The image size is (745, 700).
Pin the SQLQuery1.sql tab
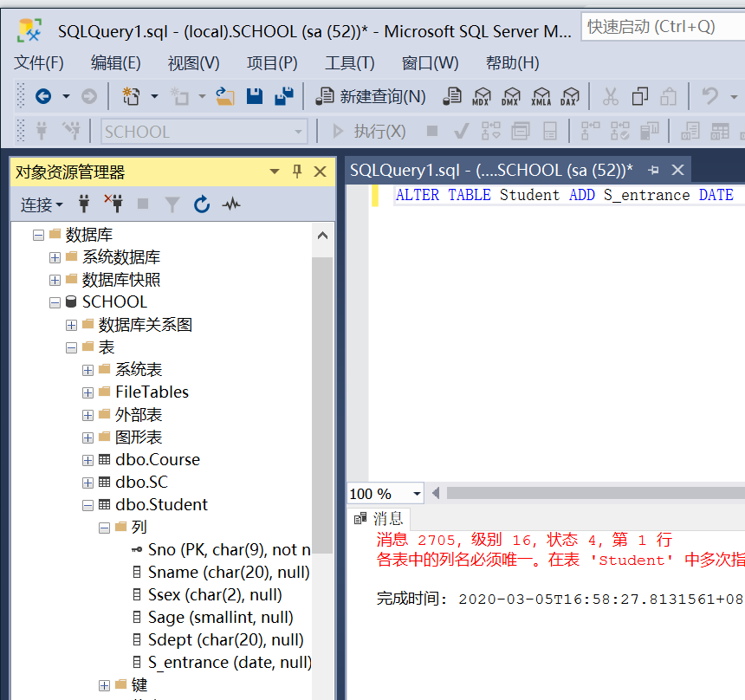coord(654,170)
